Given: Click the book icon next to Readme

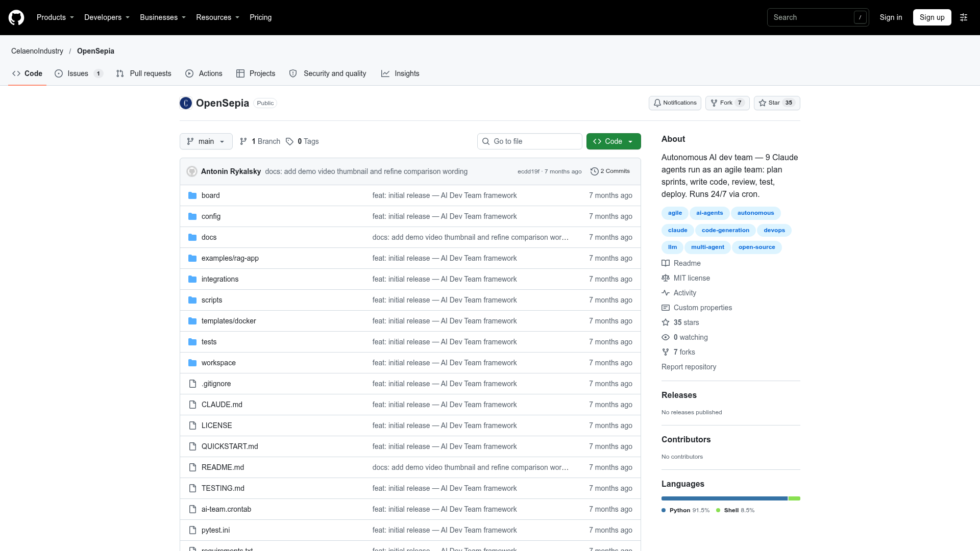Looking at the screenshot, I should click(666, 263).
